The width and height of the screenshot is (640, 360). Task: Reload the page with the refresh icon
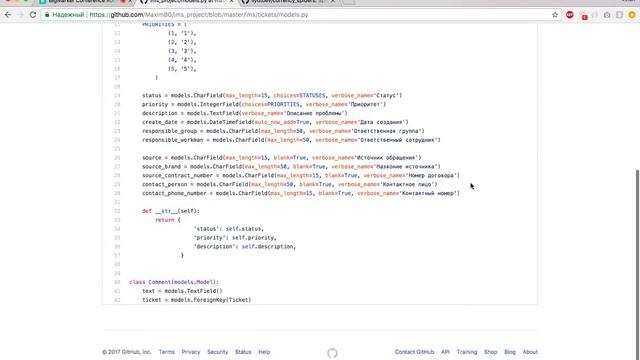[33, 15]
